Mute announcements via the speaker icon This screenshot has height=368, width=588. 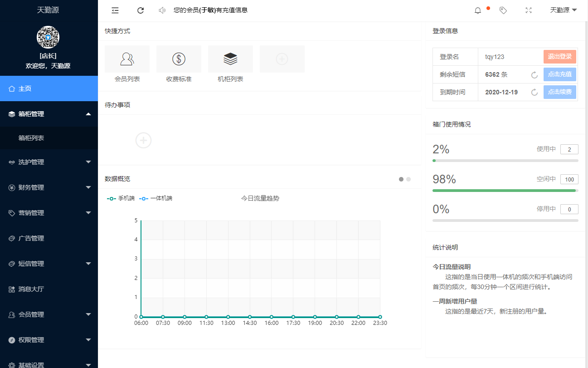pyautogui.click(x=162, y=10)
